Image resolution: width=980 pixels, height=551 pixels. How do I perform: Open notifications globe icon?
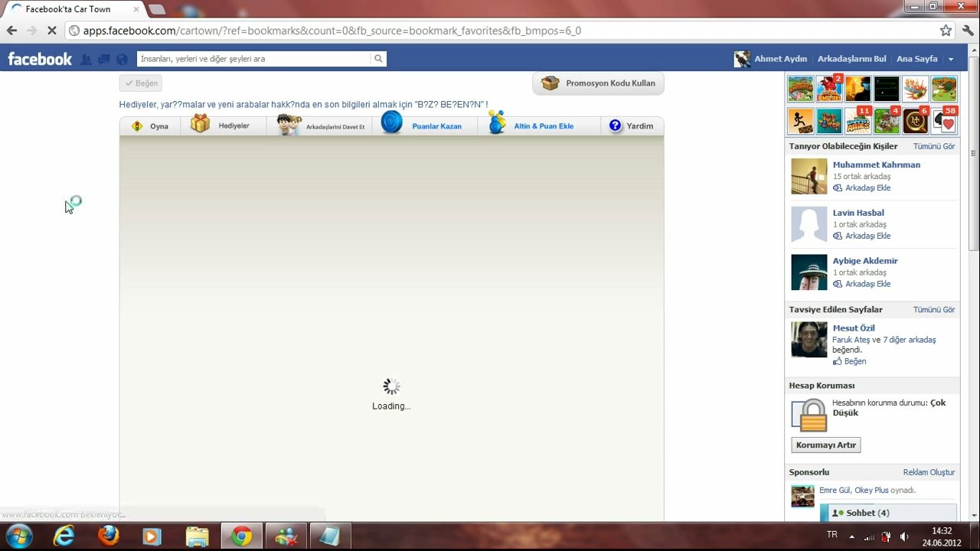122,59
